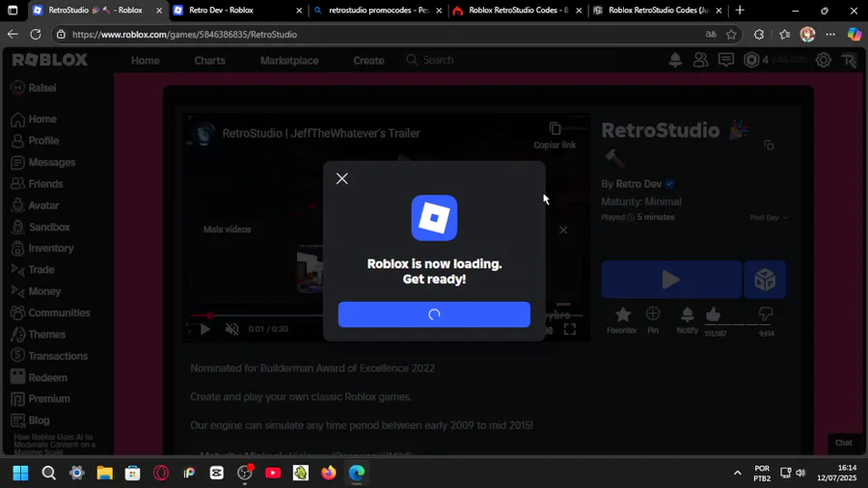Open Transactions in left sidebar
The height and width of the screenshot is (488, 868).
coord(49,356)
